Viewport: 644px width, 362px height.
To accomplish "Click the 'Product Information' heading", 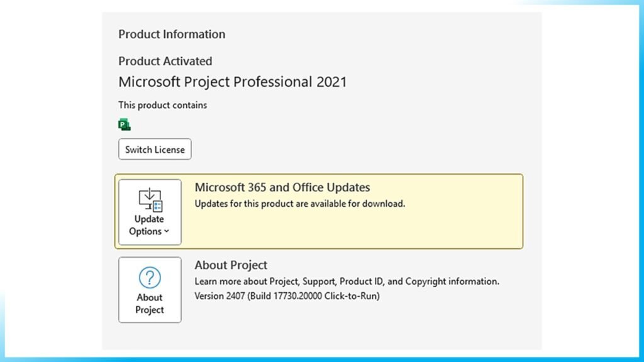I will click(171, 34).
